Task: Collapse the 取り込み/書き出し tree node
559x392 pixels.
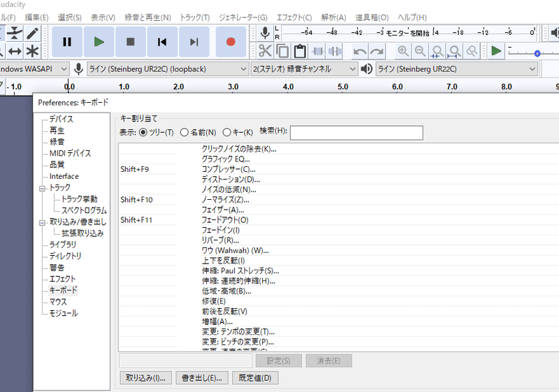Action: tap(43, 223)
